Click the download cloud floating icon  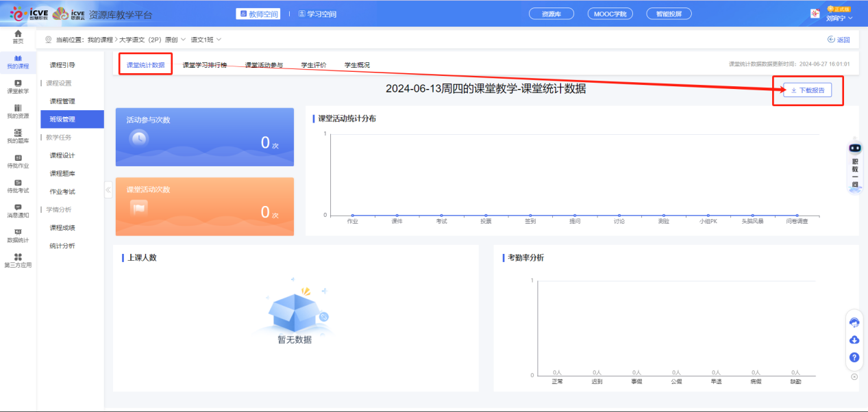(x=854, y=340)
